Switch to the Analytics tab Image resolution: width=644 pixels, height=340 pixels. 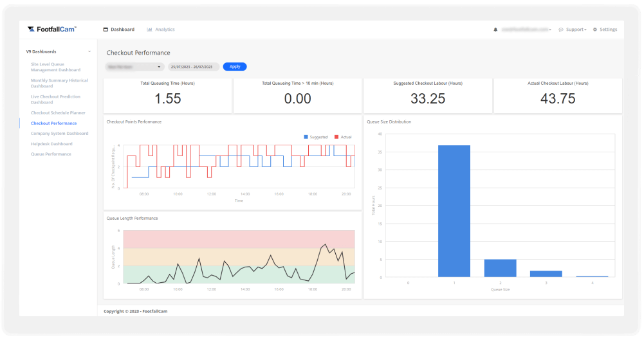165,30
